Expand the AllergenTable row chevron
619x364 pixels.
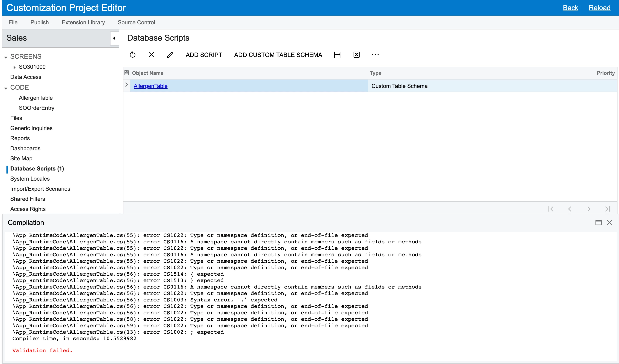click(126, 85)
